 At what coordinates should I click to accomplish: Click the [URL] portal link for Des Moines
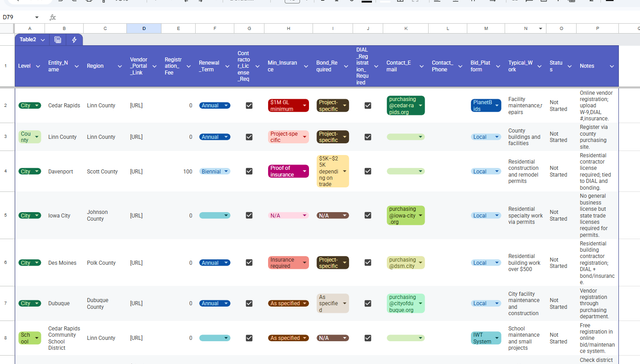point(136,263)
